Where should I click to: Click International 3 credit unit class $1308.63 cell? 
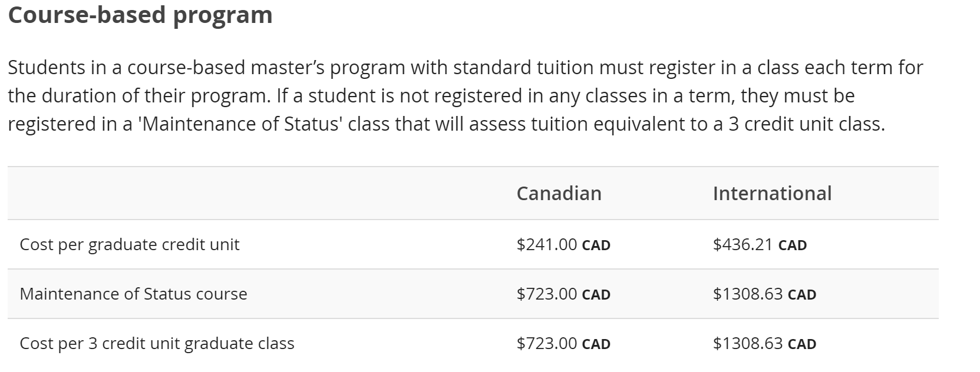pyautogui.click(x=764, y=343)
